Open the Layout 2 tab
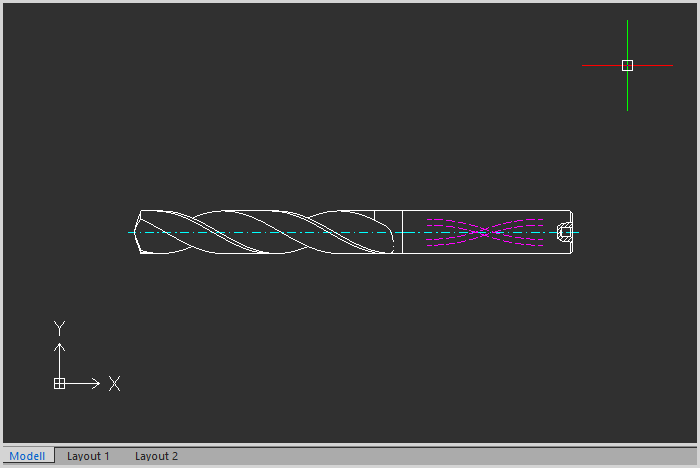Viewport: 700px width, 468px height. (156, 456)
